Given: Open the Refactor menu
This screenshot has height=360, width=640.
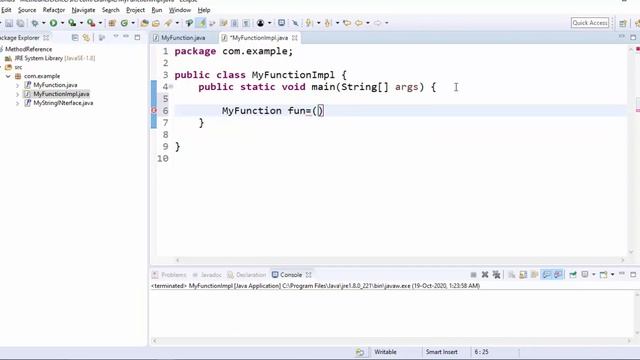Looking at the screenshot, I should click(54, 10).
